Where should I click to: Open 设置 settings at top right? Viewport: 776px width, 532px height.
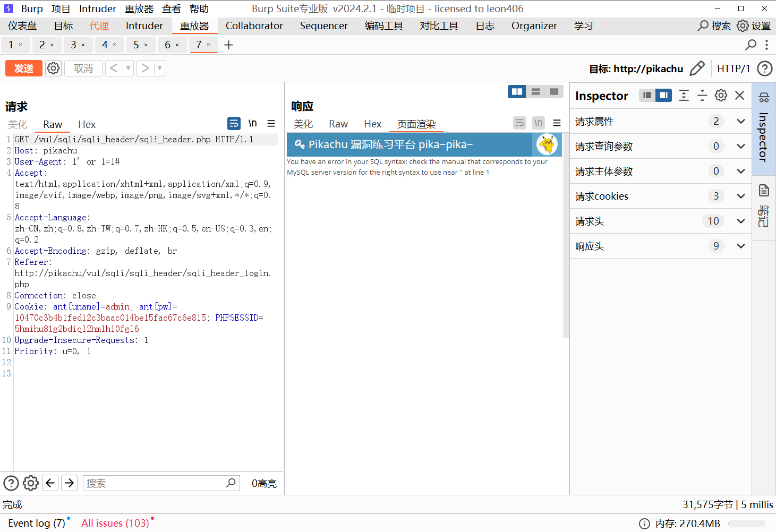tap(754, 26)
